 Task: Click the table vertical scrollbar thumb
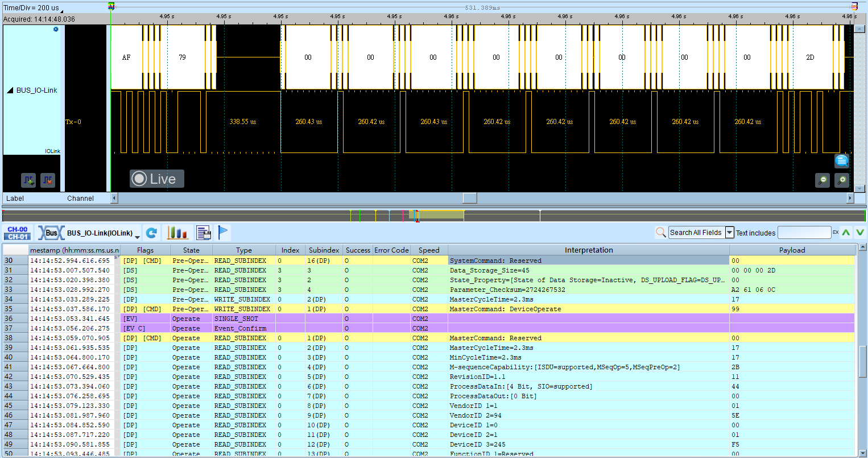[862, 361]
